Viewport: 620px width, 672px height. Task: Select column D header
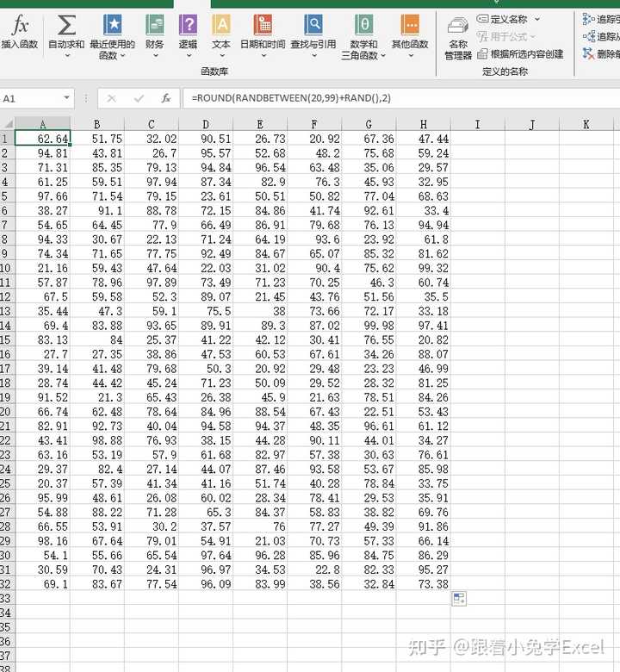point(206,124)
